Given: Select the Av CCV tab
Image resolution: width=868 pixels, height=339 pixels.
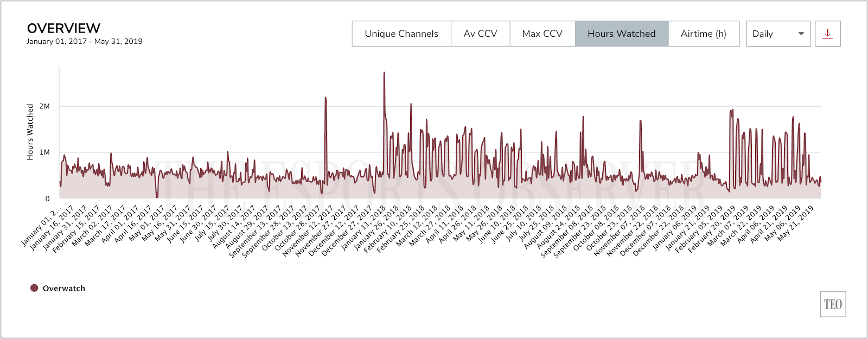Looking at the screenshot, I should (x=480, y=34).
